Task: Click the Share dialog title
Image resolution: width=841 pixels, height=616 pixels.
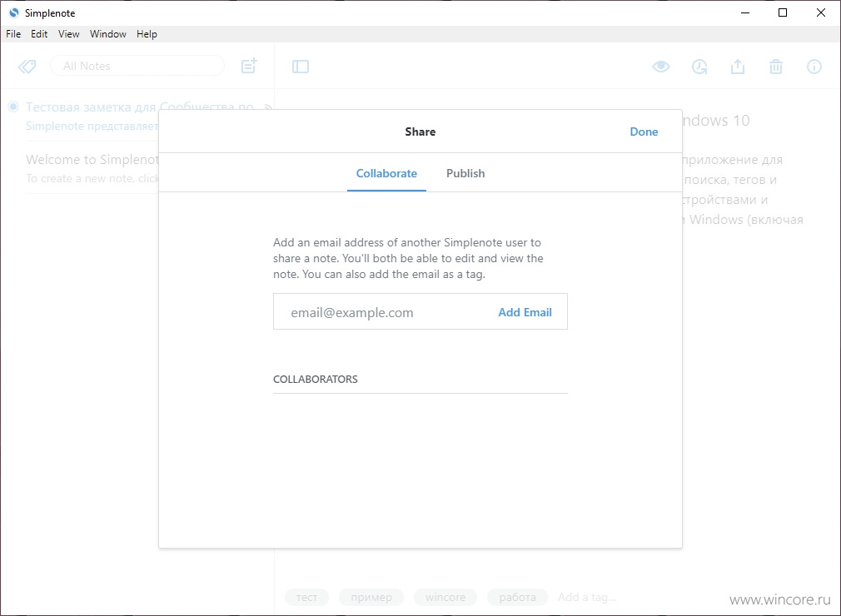Action: (420, 132)
